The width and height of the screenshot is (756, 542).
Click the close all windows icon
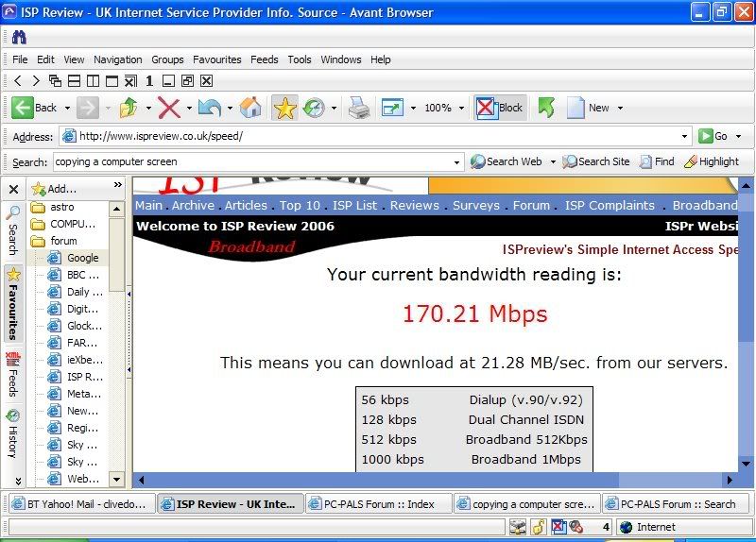(130, 81)
